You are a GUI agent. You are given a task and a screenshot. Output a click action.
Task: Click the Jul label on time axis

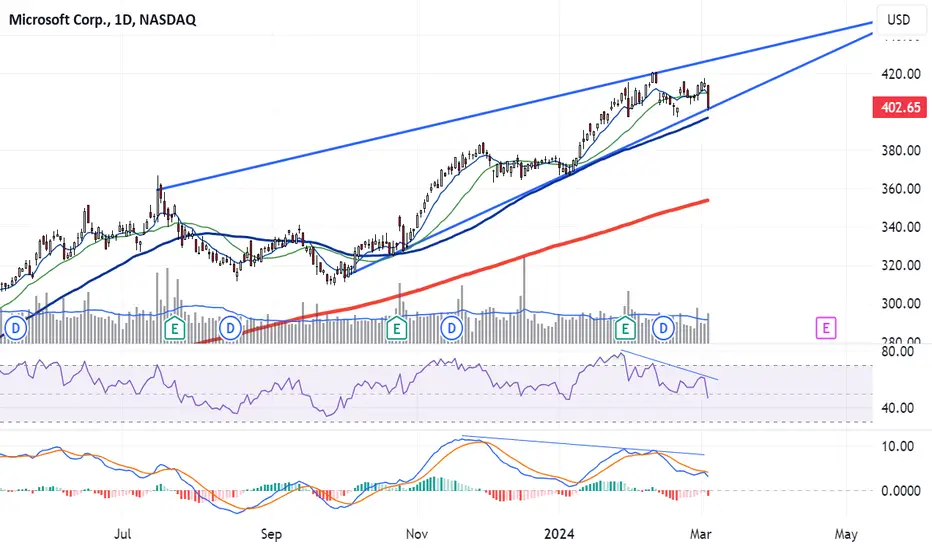pyautogui.click(x=122, y=534)
